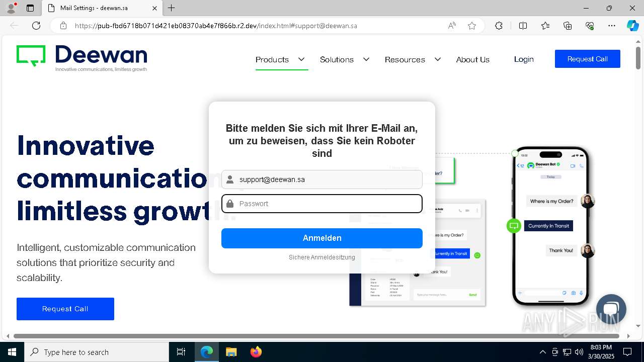
Task: Close the Mail Settings tab
Action: [154, 8]
